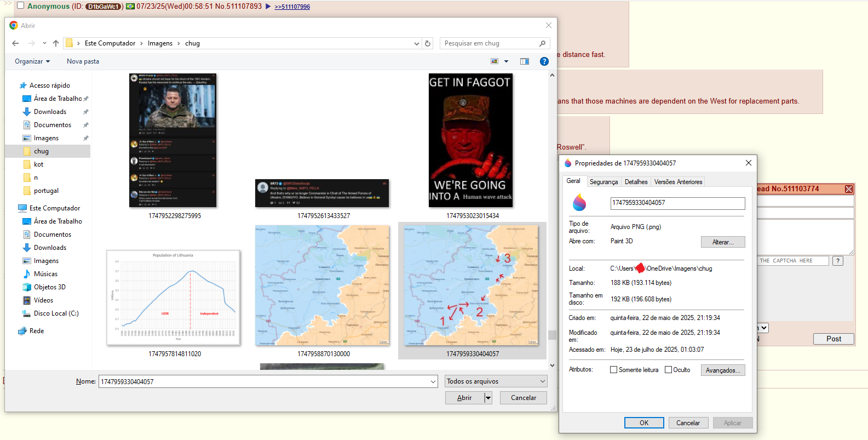Open pinned Documentos under Acesso rápido
868x440 pixels.
pyautogui.click(x=53, y=125)
